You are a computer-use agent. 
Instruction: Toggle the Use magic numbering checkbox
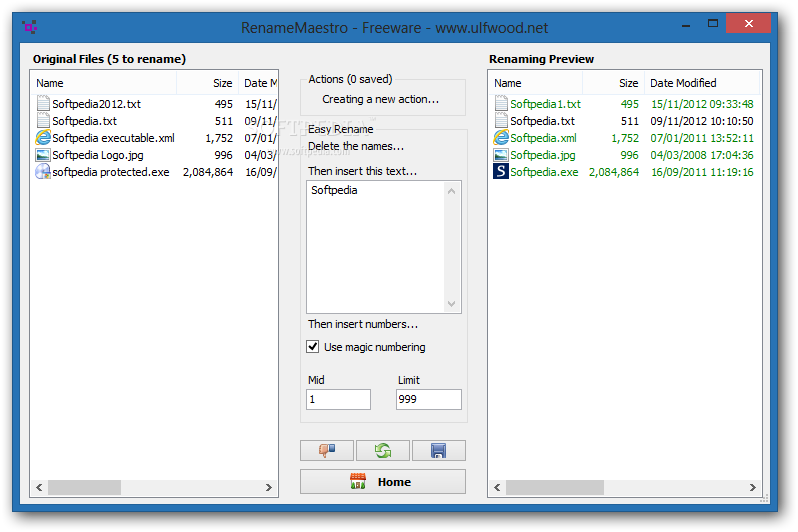point(312,347)
